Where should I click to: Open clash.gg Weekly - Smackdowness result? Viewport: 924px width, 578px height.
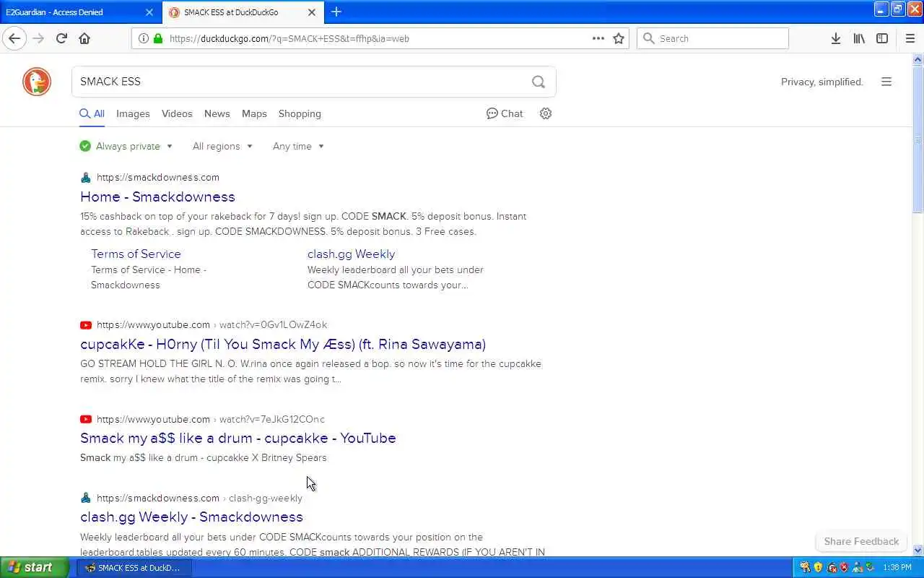(x=191, y=517)
